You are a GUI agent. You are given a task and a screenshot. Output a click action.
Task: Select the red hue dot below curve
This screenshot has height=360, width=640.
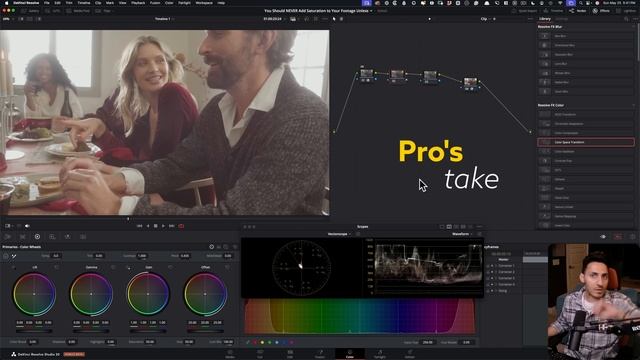click(x=255, y=342)
